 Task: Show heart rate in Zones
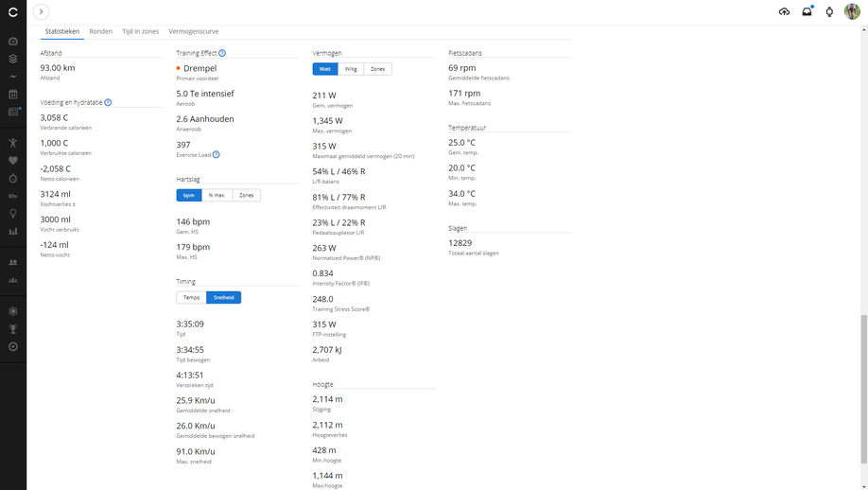coord(246,196)
